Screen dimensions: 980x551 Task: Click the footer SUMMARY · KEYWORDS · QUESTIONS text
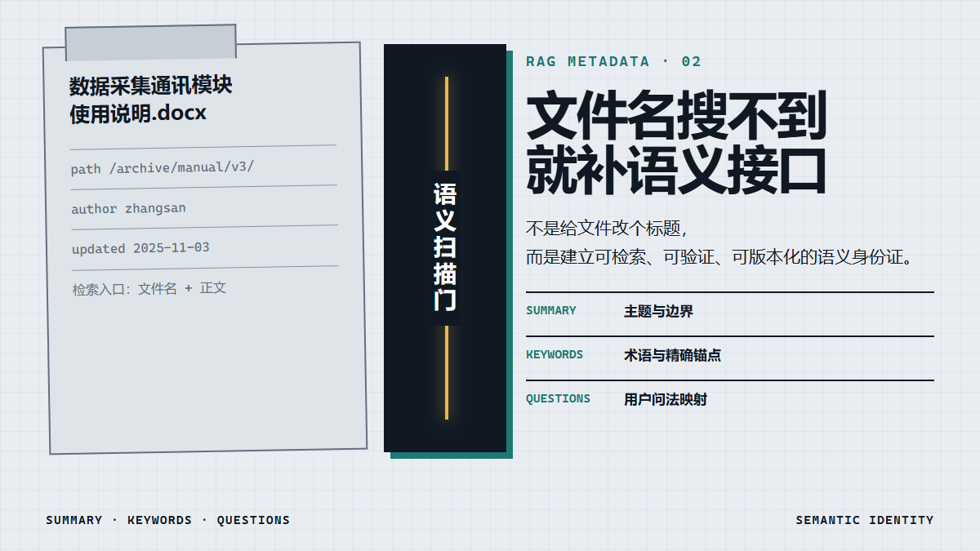(167, 520)
